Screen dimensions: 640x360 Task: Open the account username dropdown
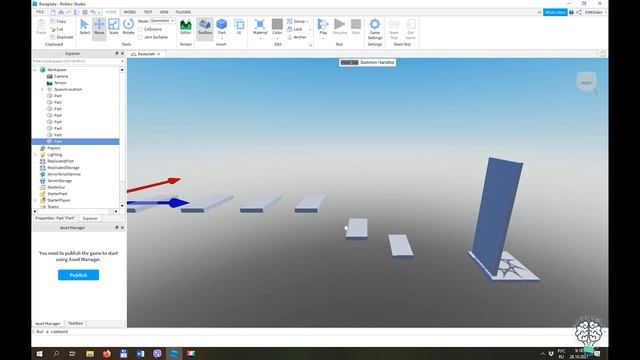coord(596,12)
